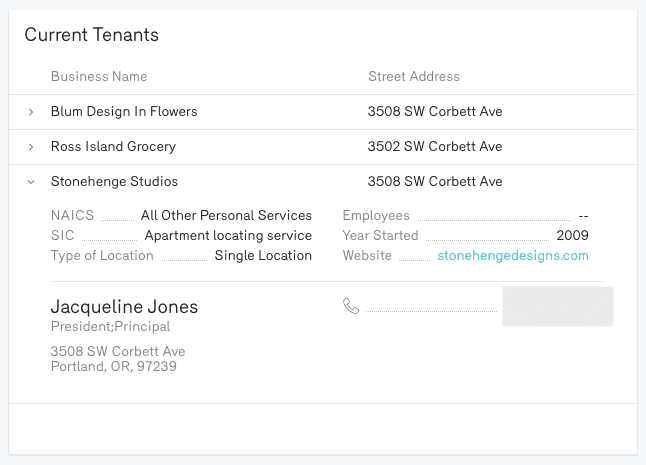Select the Blum Design In Flowers business name
The width and height of the screenshot is (646, 465).
click(x=124, y=112)
